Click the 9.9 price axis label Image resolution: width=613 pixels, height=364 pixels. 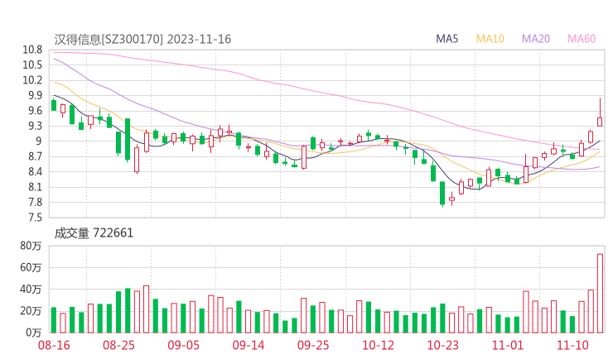pos(35,95)
